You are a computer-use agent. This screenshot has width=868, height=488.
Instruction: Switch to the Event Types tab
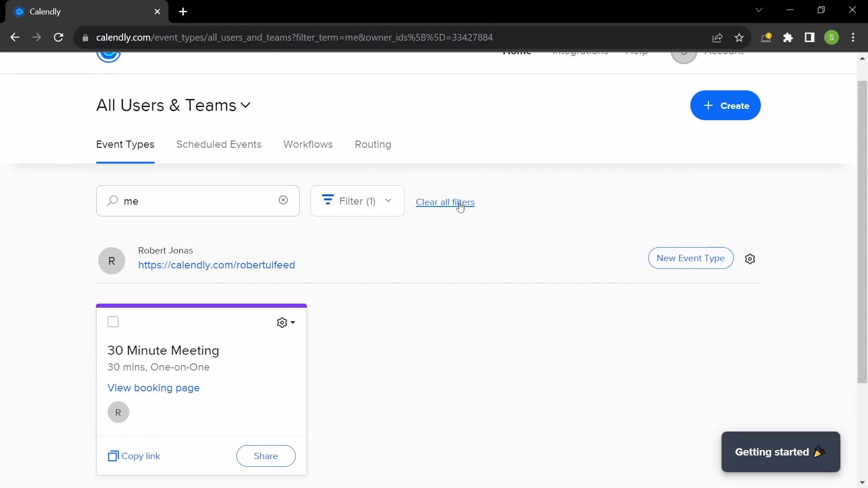point(125,145)
